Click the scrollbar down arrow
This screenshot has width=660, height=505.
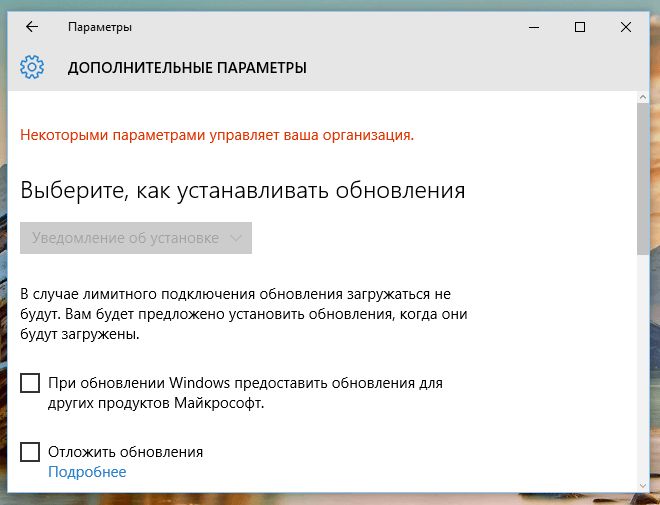point(643,485)
